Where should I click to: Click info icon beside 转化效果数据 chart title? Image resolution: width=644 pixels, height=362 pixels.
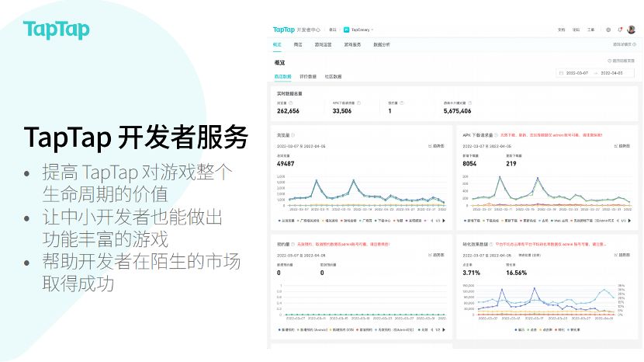point(491,245)
